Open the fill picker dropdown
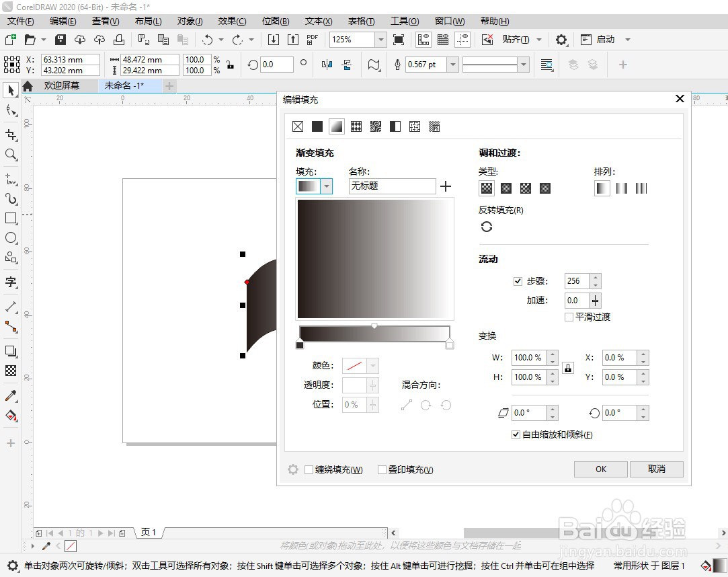Viewport: 728px width, 577px height. (327, 186)
